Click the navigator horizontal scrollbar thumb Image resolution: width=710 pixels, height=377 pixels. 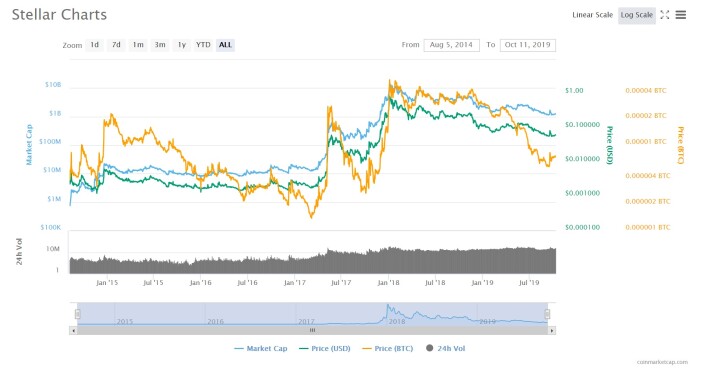(312, 331)
